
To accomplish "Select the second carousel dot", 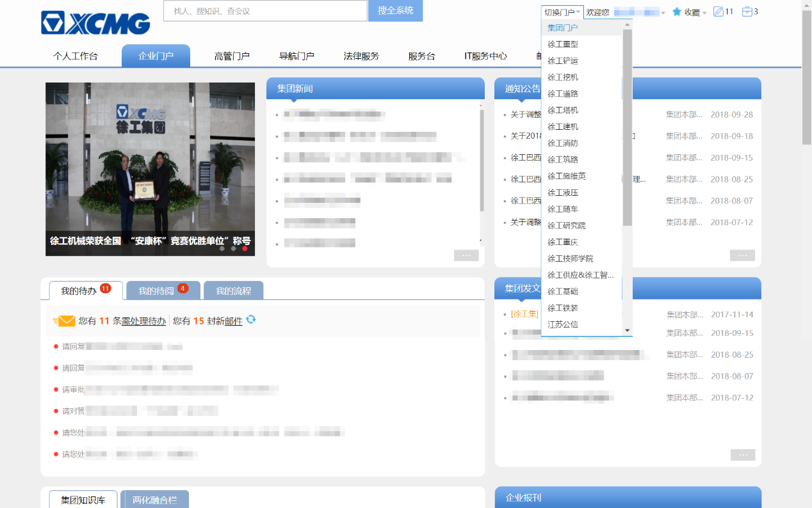I will [233, 248].
